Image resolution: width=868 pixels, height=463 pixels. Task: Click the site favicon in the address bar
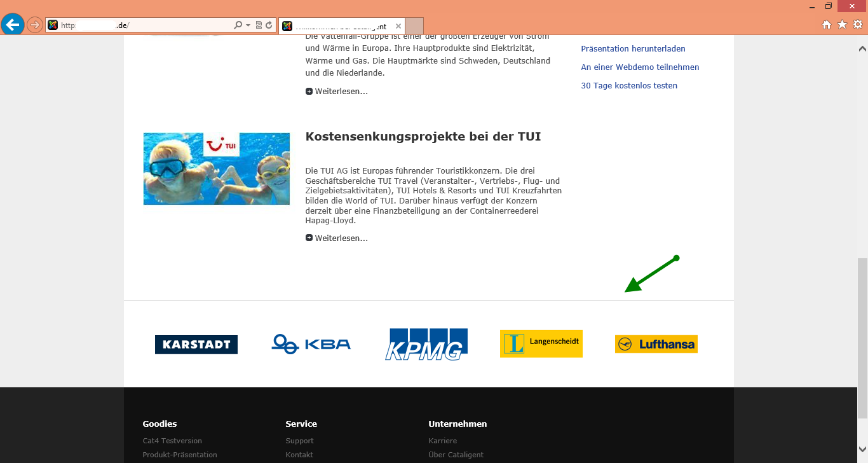pos(53,25)
